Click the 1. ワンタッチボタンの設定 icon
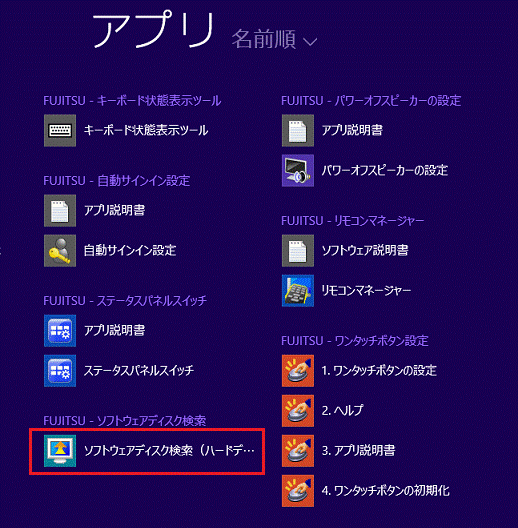 (x=298, y=371)
